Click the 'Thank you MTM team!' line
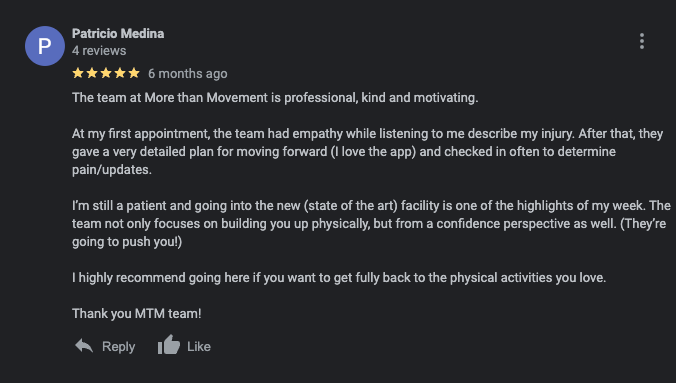This screenshot has width=676, height=383. tap(137, 314)
